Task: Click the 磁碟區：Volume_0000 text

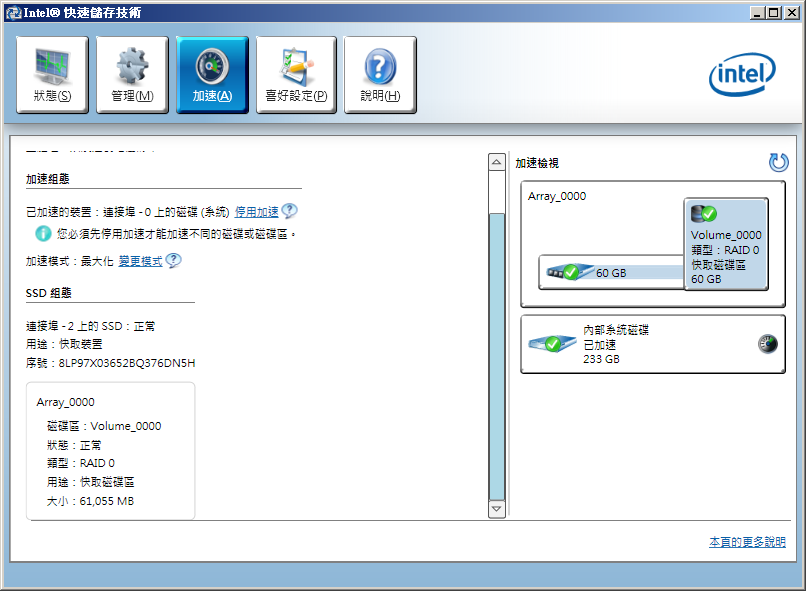Action: pyautogui.click(x=104, y=426)
